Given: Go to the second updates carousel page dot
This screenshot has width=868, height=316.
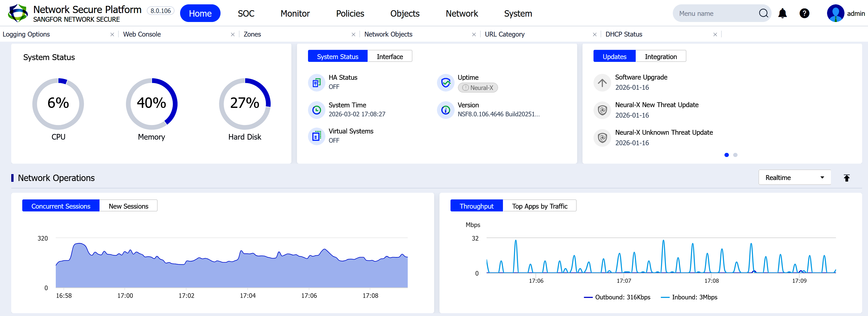Looking at the screenshot, I should 735,155.
